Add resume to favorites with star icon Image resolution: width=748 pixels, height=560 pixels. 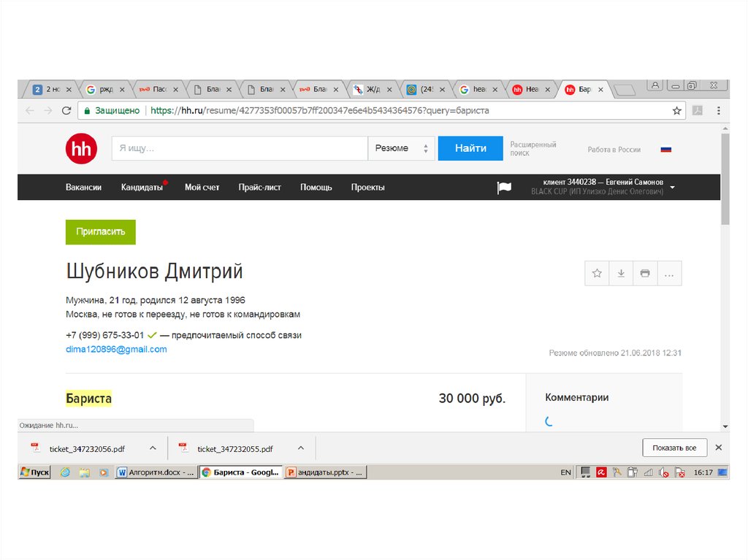[x=597, y=273]
